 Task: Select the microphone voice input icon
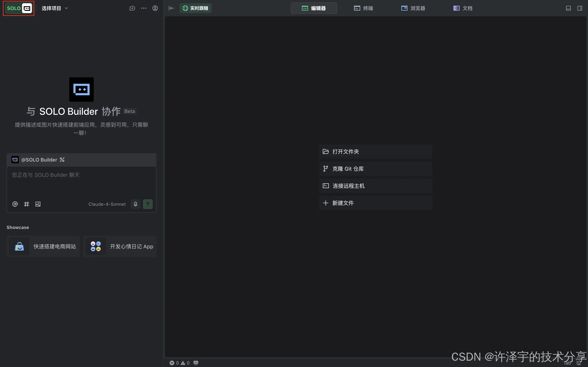pos(135,204)
